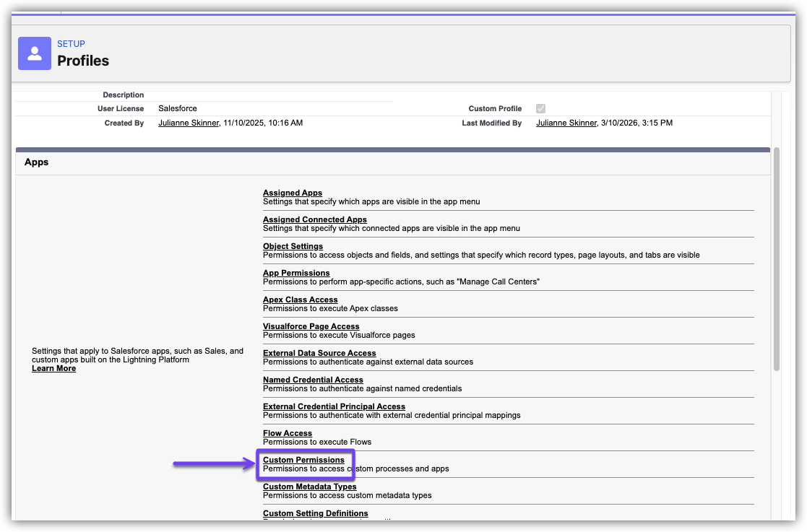Open Julianne Skinner in Last Modified By
The height and width of the screenshot is (532, 807).
click(x=568, y=123)
